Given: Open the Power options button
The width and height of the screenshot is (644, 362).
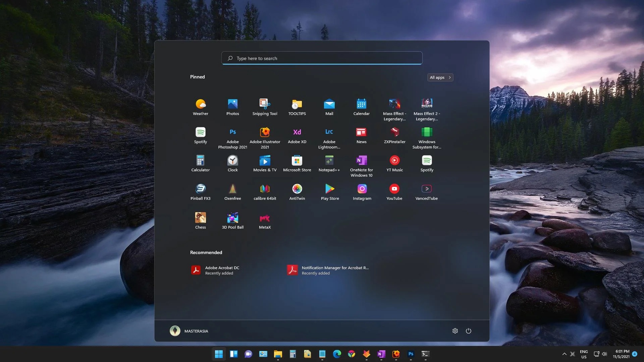Looking at the screenshot, I should [469, 331].
